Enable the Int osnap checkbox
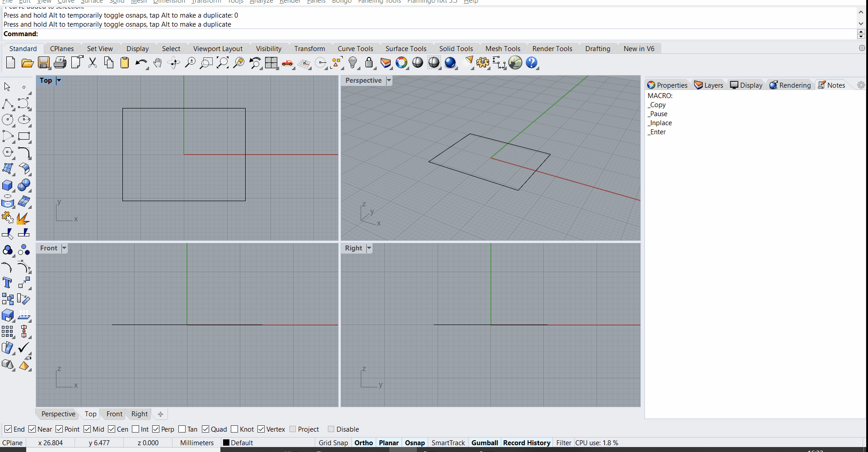 (x=135, y=429)
